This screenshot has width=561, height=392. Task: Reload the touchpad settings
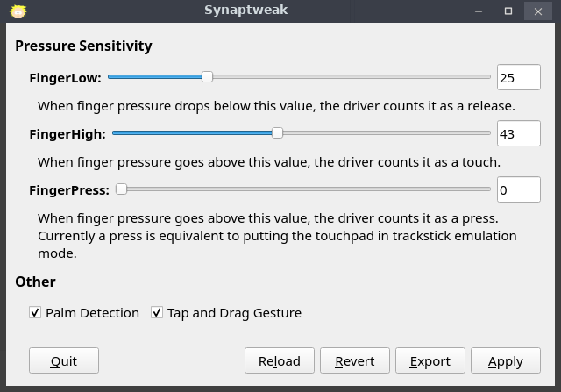pyautogui.click(x=279, y=360)
